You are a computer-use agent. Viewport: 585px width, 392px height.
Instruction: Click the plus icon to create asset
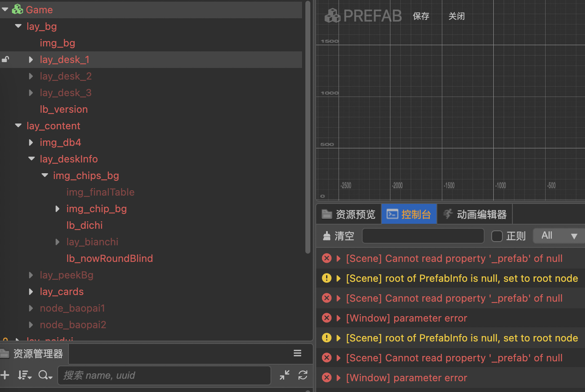[x=5, y=375]
